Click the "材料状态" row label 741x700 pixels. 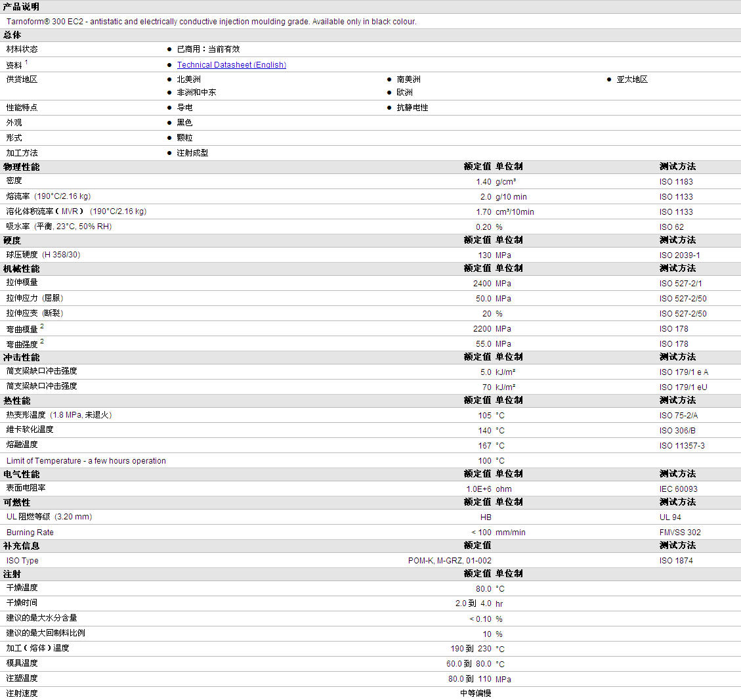22,49
